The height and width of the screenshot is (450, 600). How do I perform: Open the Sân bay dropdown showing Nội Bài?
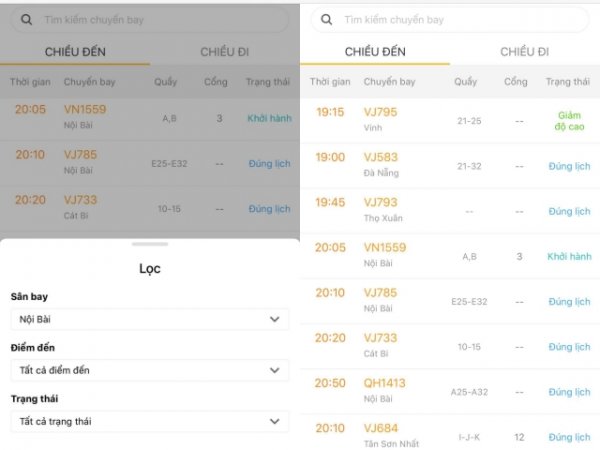coord(149,319)
